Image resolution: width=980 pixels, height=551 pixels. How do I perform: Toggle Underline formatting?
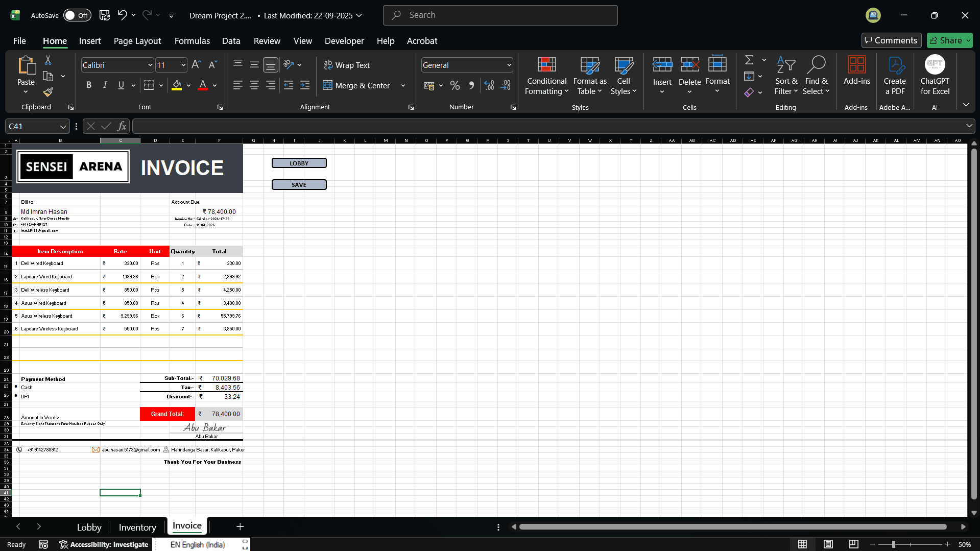tap(121, 85)
